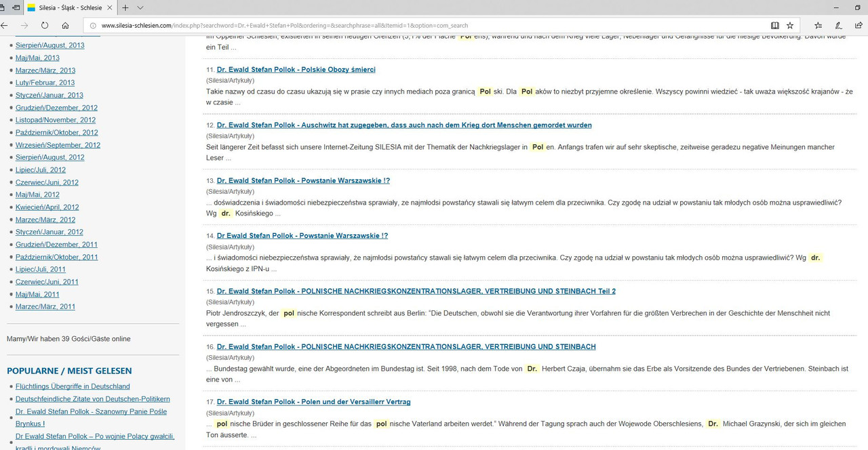Add notes with the pen icon
Screen dimensions: 868x450
pos(839,25)
